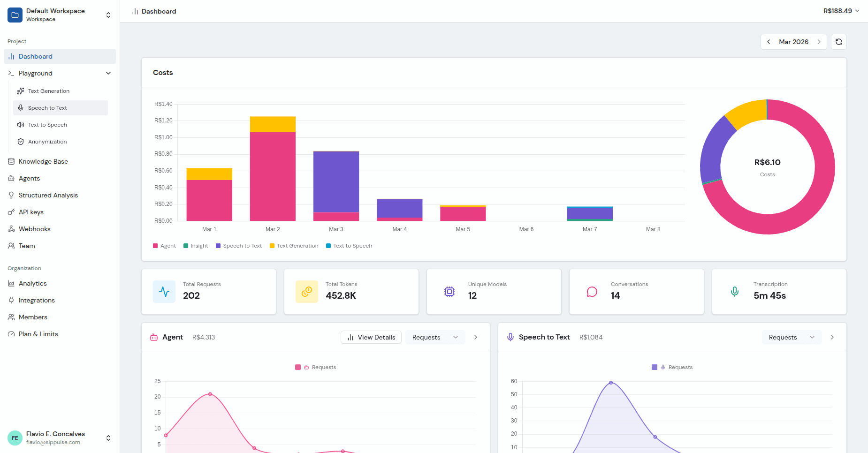This screenshot has height=453, width=868.
Task: Click the Knowledge Base database icon
Action: pyautogui.click(x=11, y=161)
